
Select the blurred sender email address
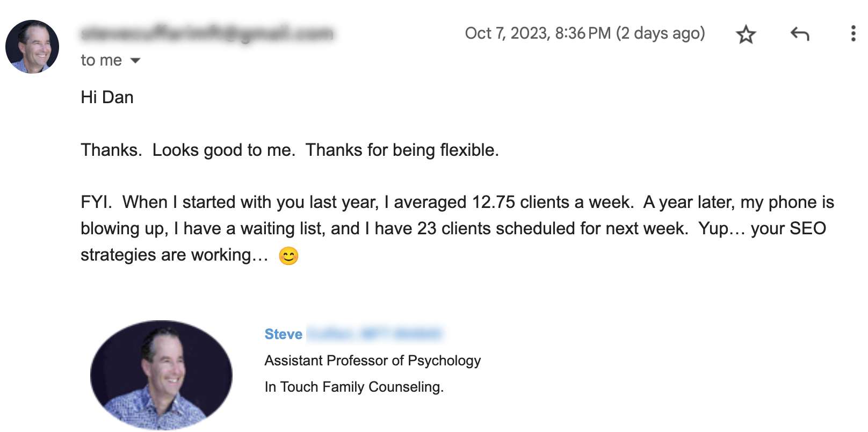pyautogui.click(x=207, y=34)
